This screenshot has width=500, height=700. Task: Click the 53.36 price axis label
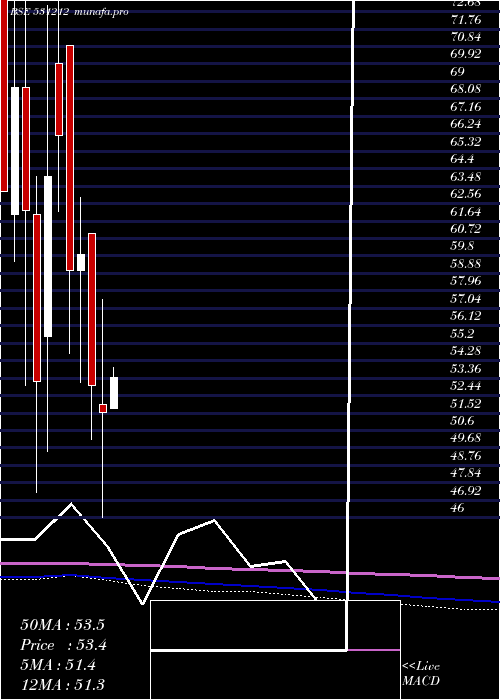coord(466,368)
